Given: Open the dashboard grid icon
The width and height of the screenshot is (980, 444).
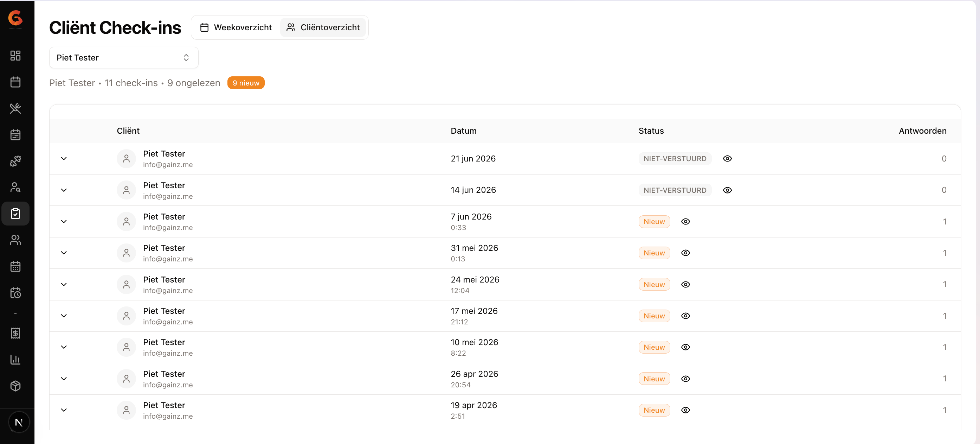Looking at the screenshot, I should (x=15, y=56).
